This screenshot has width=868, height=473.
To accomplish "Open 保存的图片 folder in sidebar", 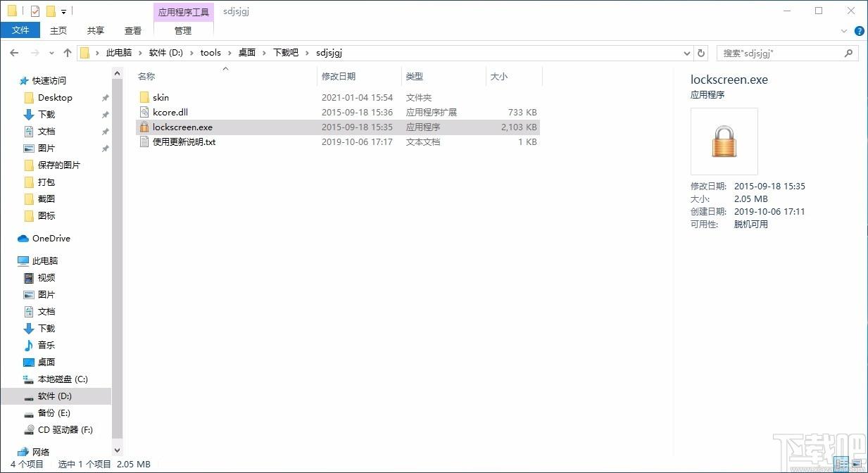I will coord(59,165).
